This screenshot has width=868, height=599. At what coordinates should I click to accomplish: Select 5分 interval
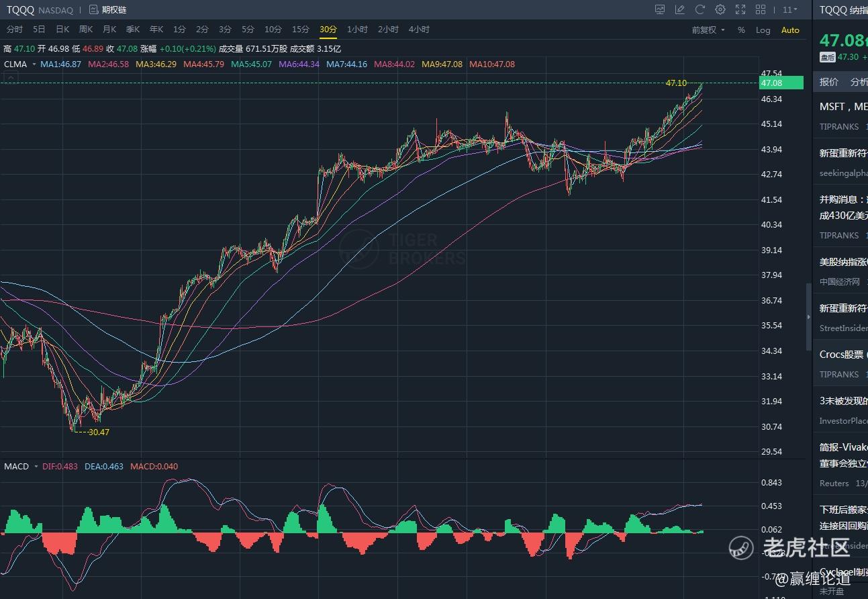coord(248,30)
